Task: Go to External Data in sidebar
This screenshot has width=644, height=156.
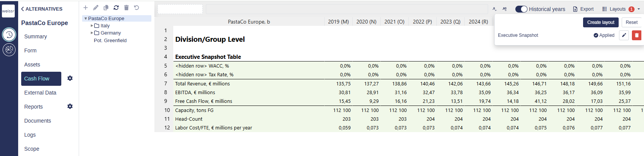Action: (x=40, y=93)
